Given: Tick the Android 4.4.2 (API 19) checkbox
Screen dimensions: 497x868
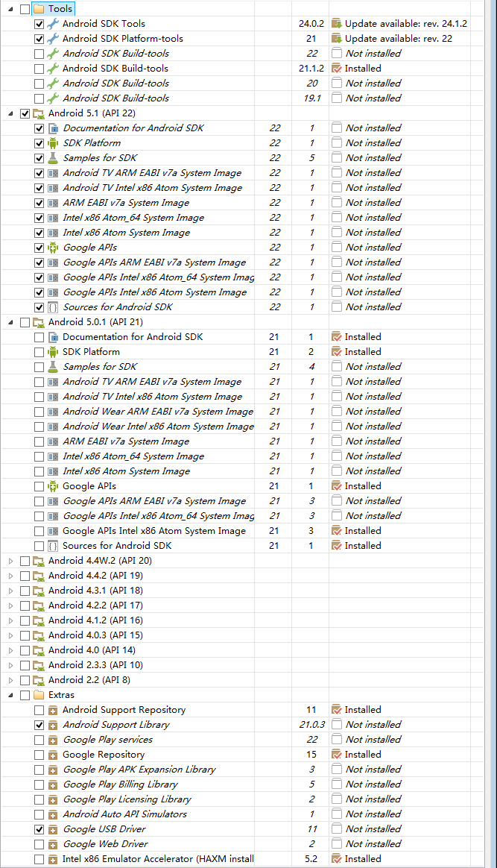Looking at the screenshot, I should tap(25, 576).
